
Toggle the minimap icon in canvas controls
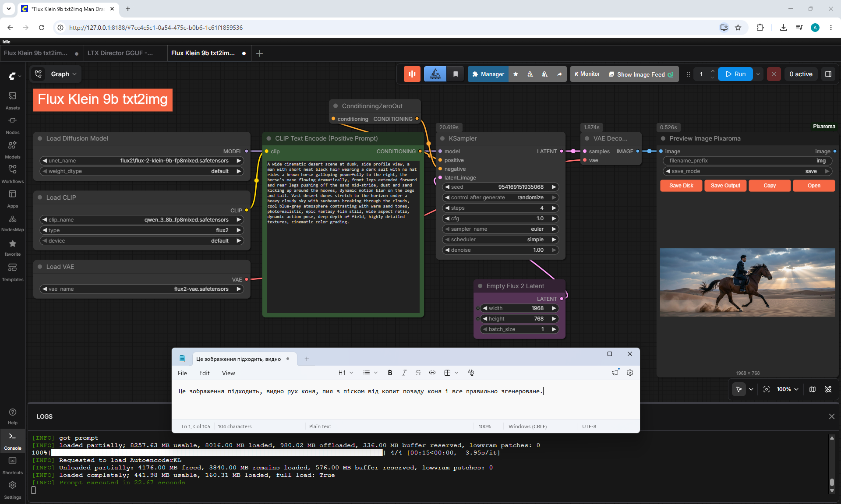coord(812,389)
